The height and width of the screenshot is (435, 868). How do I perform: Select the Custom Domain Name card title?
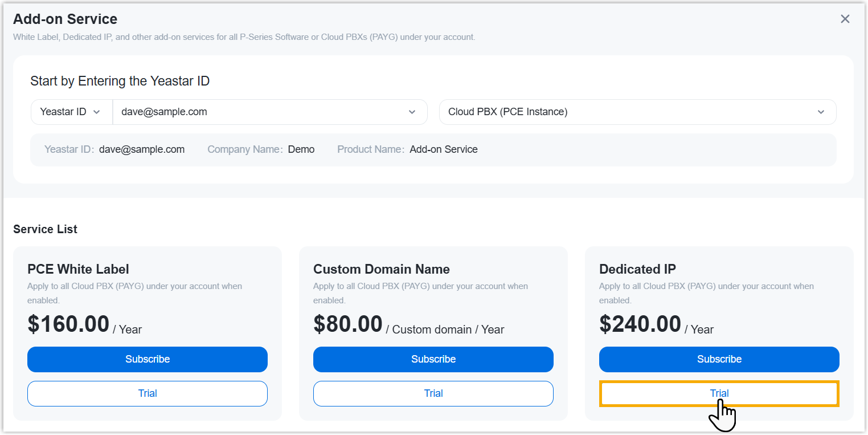(x=381, y=269)
